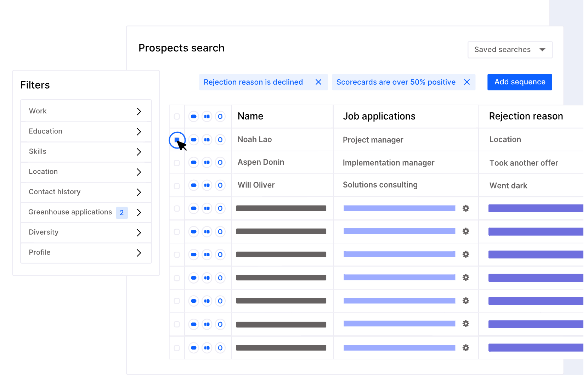Viewport: 588px width, 375px height.
Task: Tick the checkbox next to Noah Lao
Action: (177, 140)
